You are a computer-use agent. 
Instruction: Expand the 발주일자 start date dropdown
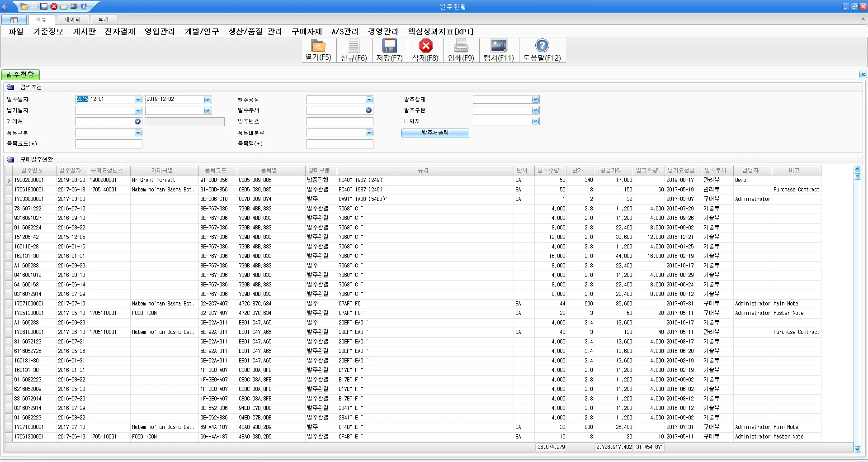(138, 100)
